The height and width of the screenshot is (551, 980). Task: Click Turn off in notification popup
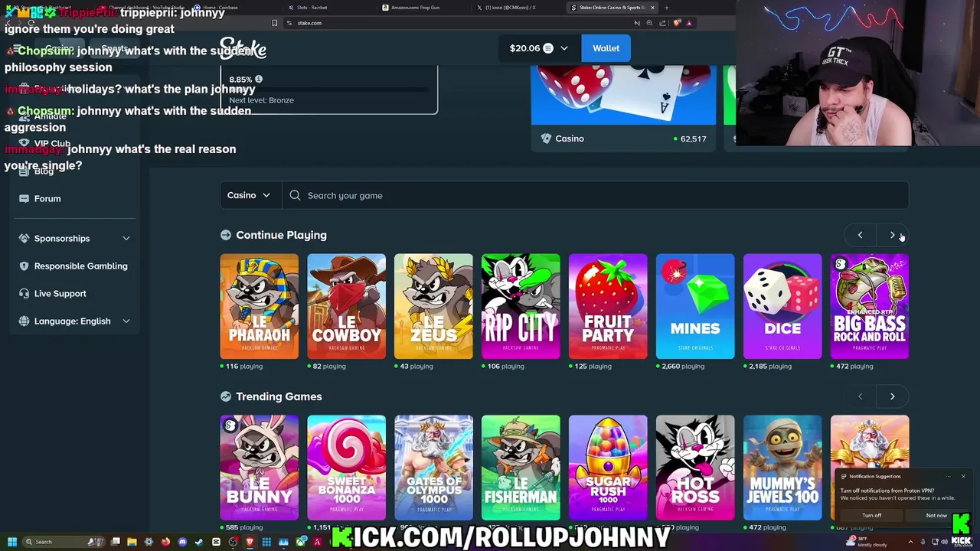871,515
